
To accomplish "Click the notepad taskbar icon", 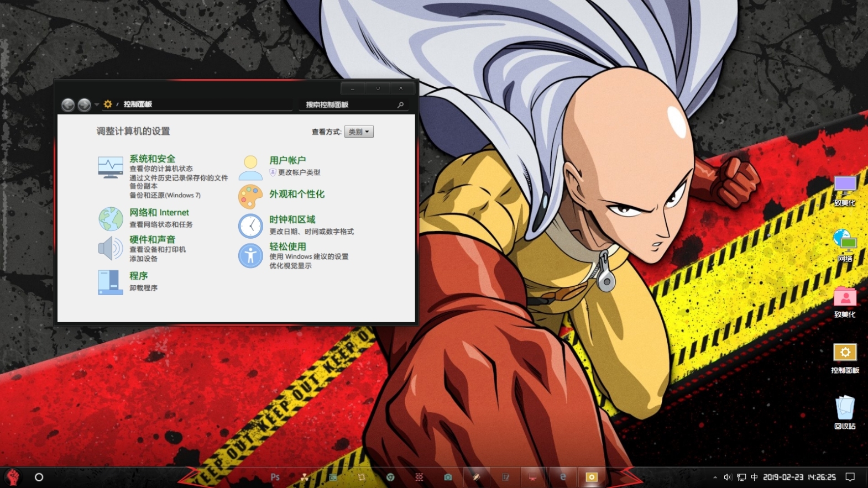I will (x=505, y=477).
